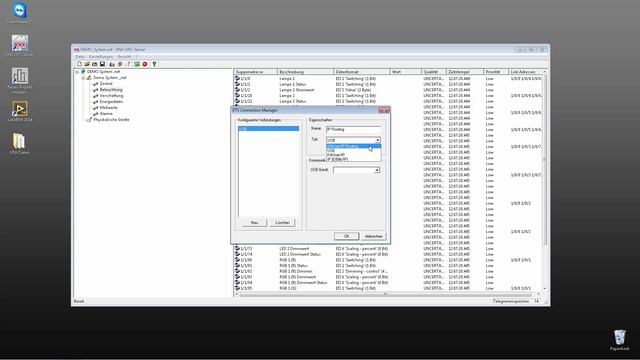
Task: Select the Lampe 2 Status row
Action: (388, 101)
